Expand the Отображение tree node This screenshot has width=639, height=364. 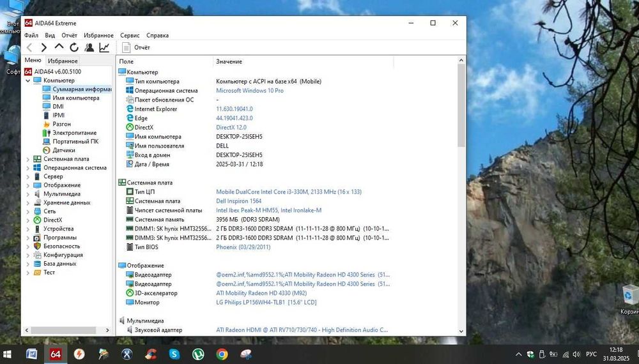pyautogui.click(x=28, y=185)
